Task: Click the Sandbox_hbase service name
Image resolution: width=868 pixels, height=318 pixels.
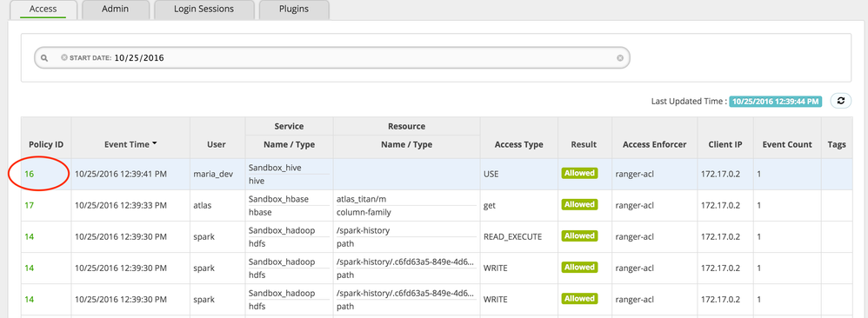Action: pyautogui.click(x=278, y=199)
